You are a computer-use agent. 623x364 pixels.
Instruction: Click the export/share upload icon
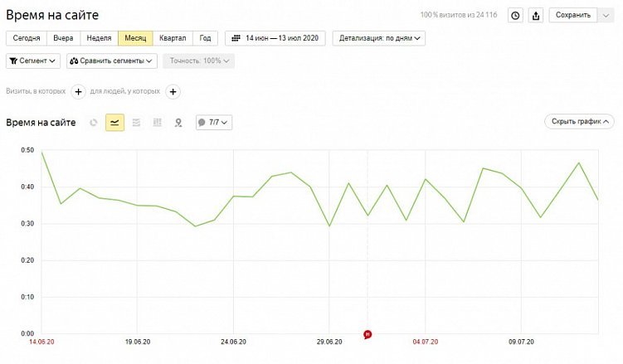(x=536, y=16)
